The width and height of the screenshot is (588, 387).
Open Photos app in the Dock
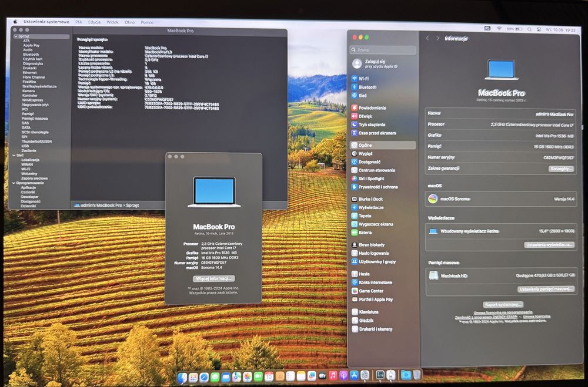point(247,376)
